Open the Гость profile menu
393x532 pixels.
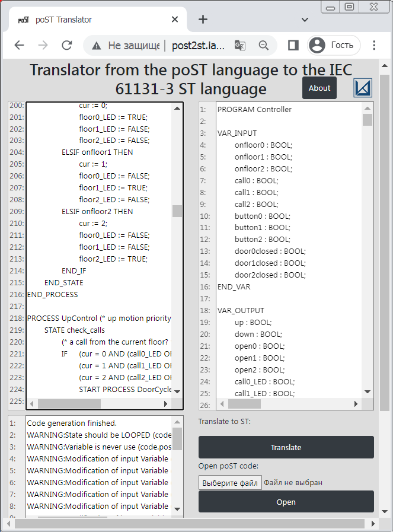334,45
